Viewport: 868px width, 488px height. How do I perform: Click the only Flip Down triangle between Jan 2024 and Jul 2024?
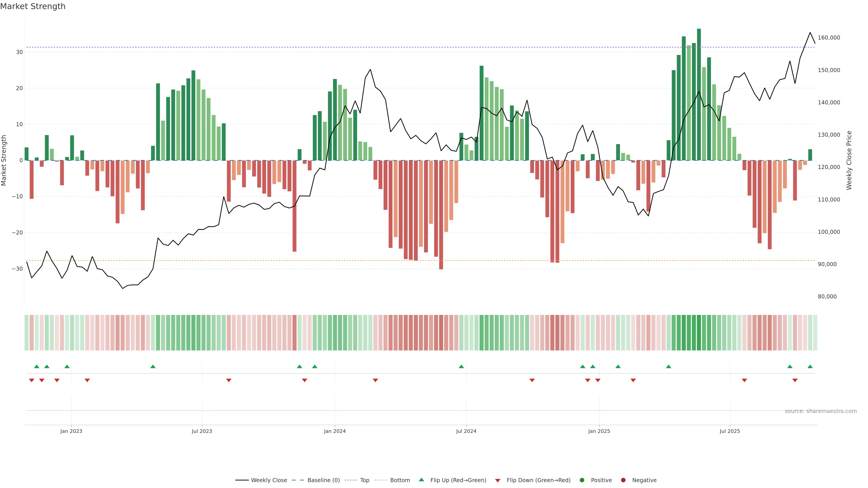coord(375,380)
